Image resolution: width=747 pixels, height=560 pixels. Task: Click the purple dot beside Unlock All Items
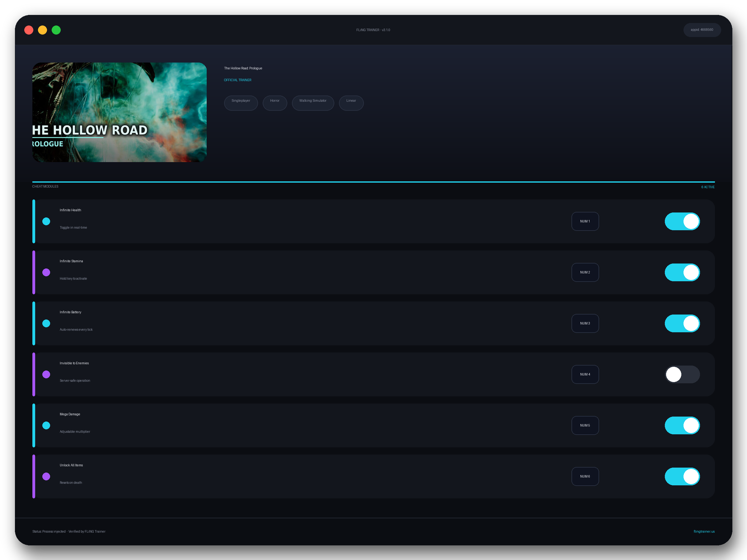[x=46, y=476]
